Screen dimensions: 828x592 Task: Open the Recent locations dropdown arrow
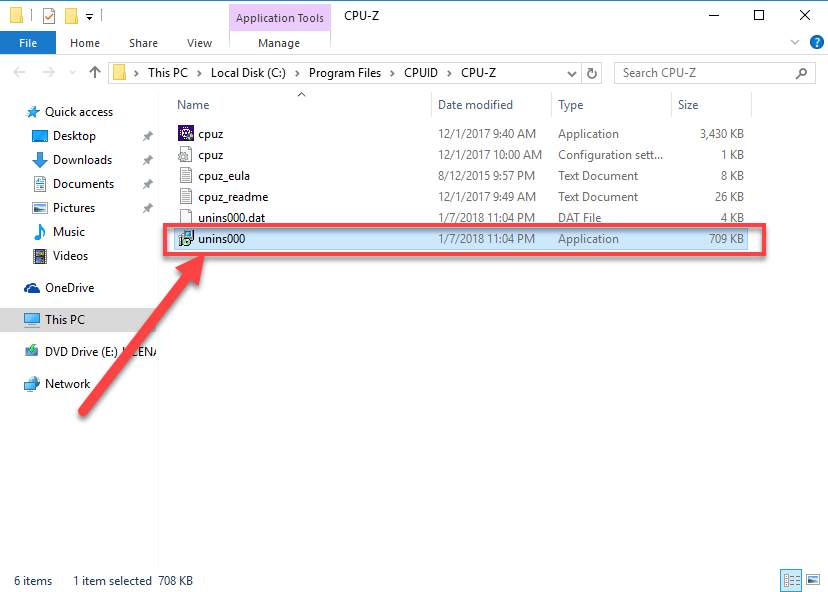[72, 73]
